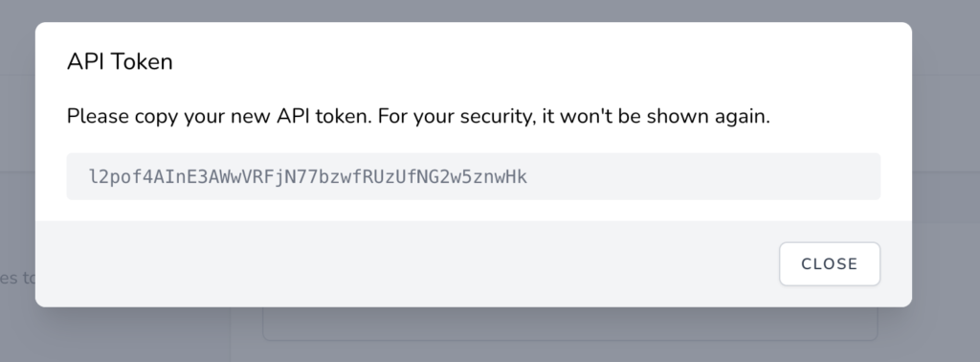This screenshot has width=980, height=362.
Task: Click the token string starting with l2pof4
Action: click(308, 177)
